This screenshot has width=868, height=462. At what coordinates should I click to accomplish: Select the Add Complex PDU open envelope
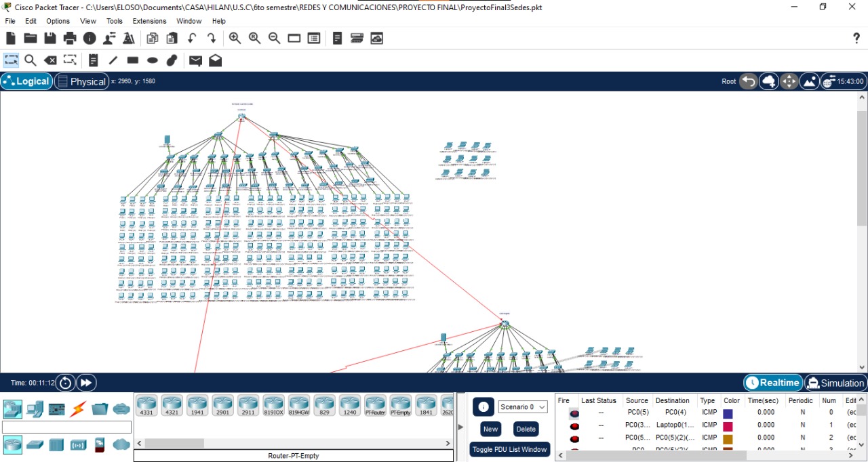pyautogui.click(x=215, y=60)
